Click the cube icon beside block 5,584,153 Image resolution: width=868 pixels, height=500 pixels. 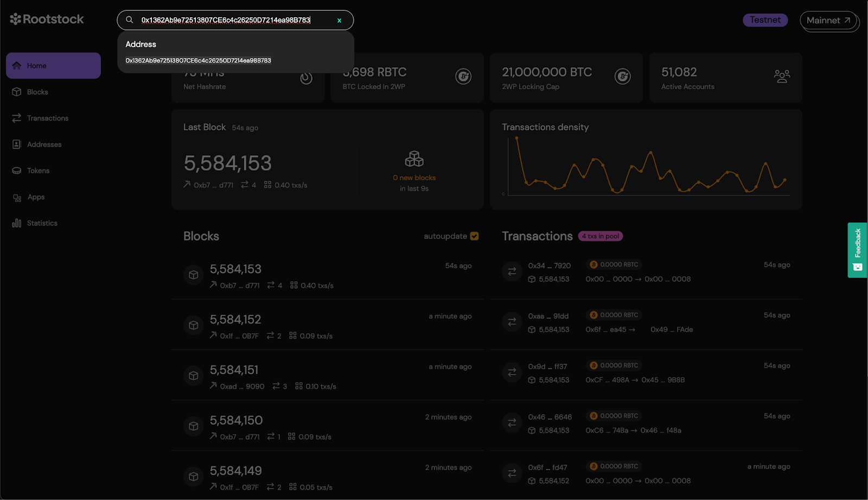(193, 275)
